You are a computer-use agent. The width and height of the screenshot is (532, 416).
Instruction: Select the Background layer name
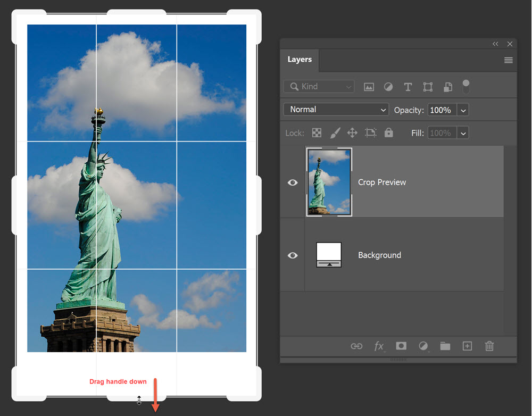[380, 255]
